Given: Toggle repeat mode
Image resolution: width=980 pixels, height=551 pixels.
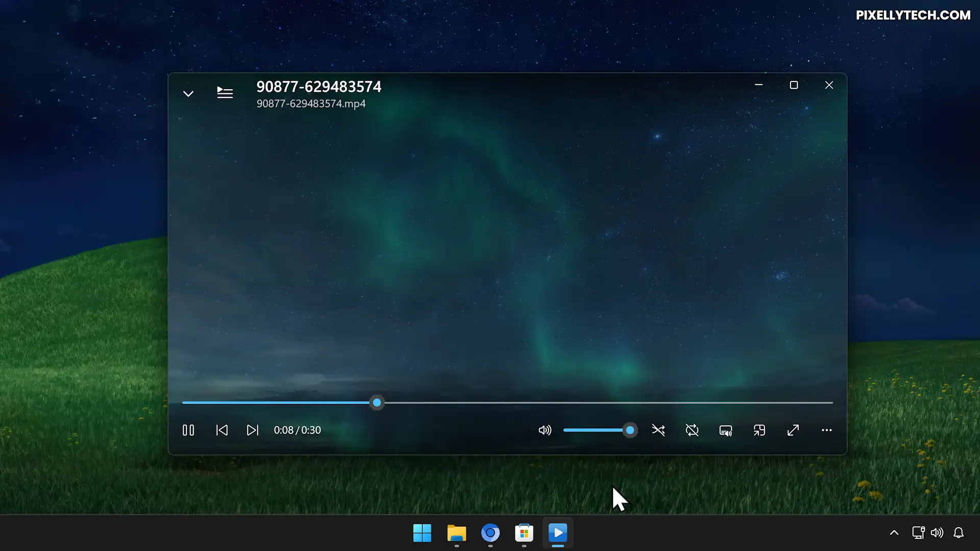Looking at the screenshot, I should click(692, 430).
